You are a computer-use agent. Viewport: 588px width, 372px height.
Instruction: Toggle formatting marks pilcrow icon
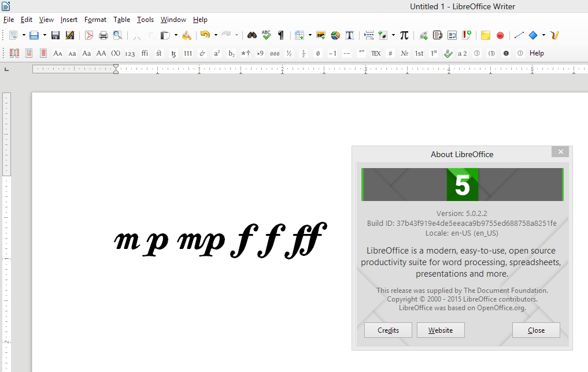coord(280,35)
